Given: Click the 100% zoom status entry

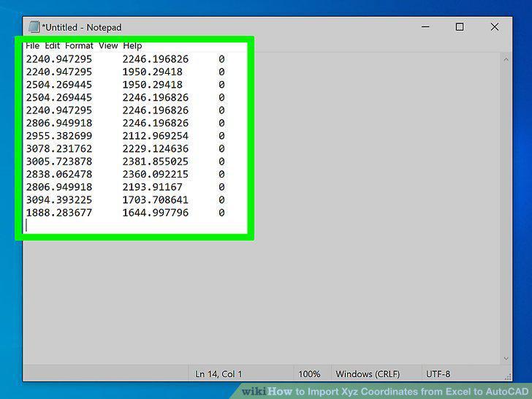Looking at the screenshot, I should (309, 374).
